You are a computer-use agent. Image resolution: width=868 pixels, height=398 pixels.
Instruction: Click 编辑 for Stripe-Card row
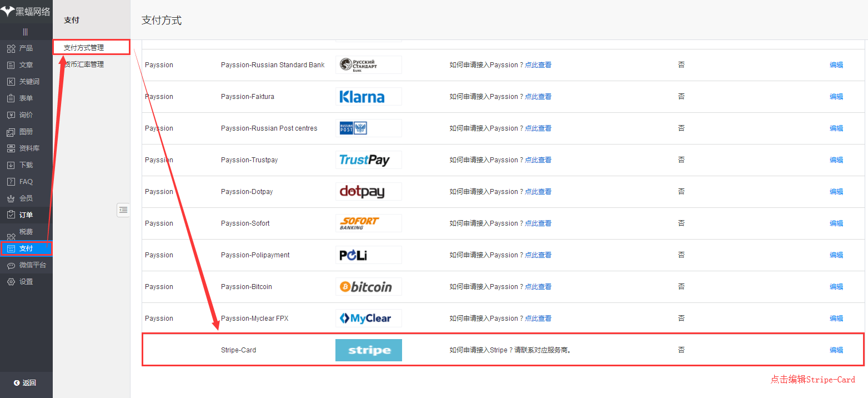pos(836,350)
